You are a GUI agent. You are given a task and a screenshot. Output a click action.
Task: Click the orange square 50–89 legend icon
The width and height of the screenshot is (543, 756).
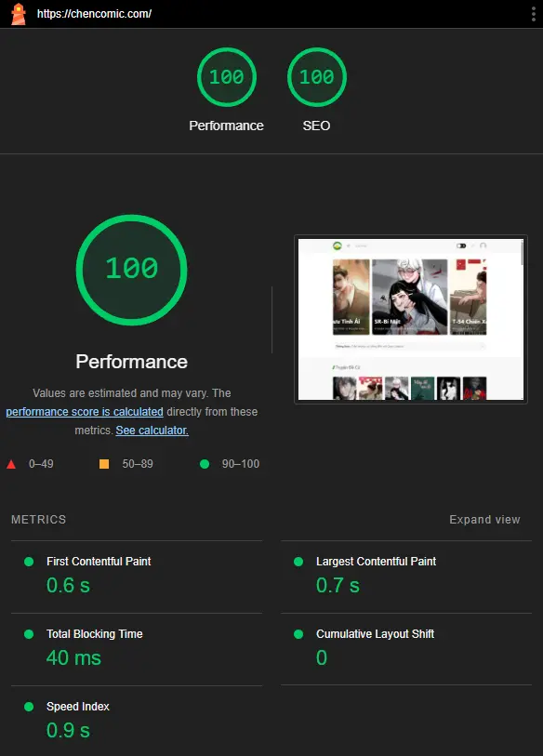(x=104, y=464)
